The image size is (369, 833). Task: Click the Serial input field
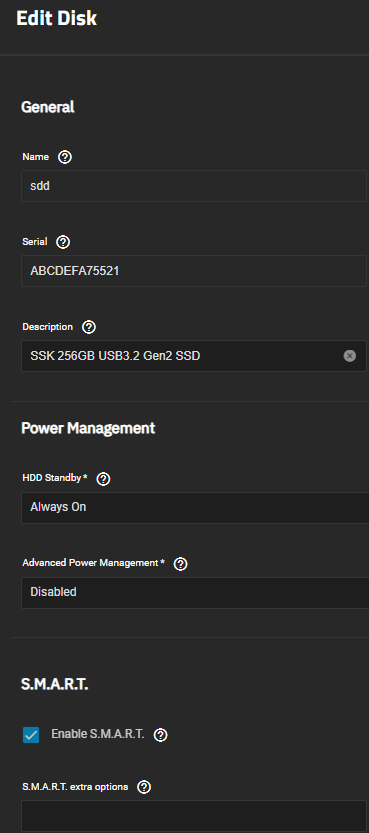[x=194, y=271]
